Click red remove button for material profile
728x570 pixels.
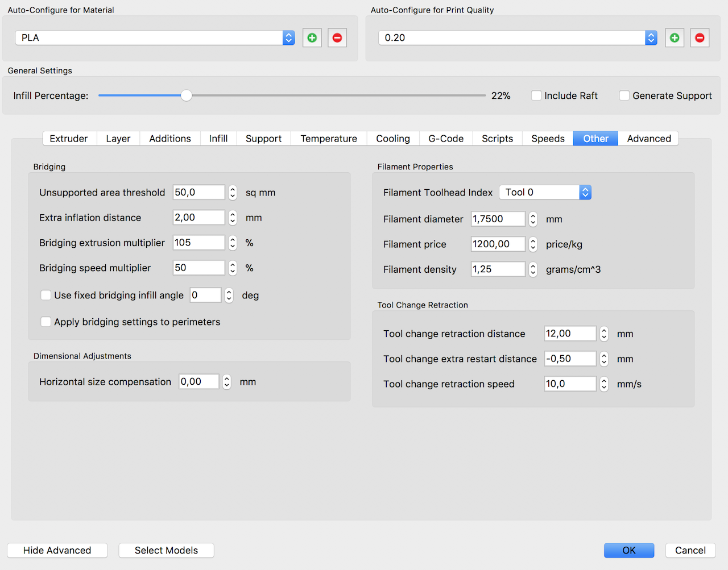[337, 38]
